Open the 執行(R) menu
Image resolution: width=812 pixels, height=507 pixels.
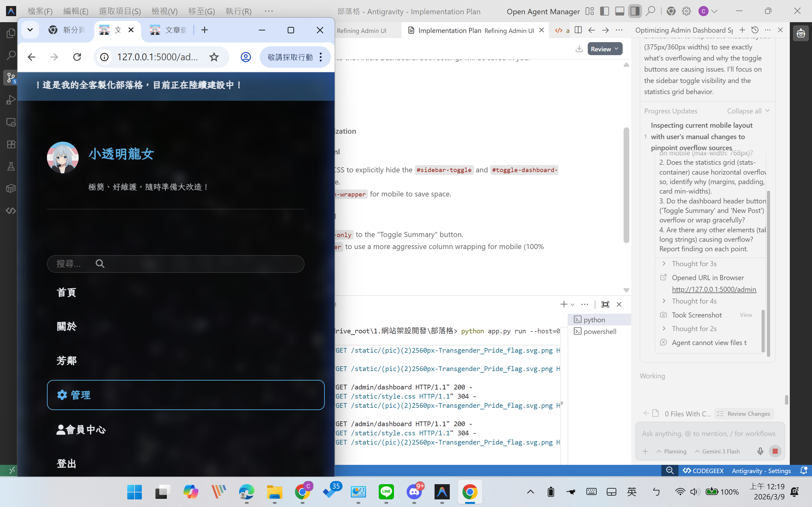(239, 11)
